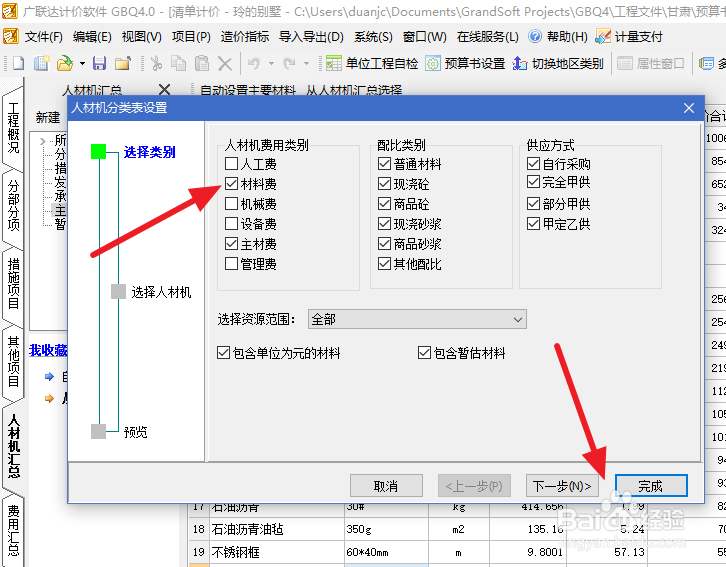Uncheck the 完全甲供 checkbox
Viewport: 726px width, 567px height.
[x=533, y=182]
